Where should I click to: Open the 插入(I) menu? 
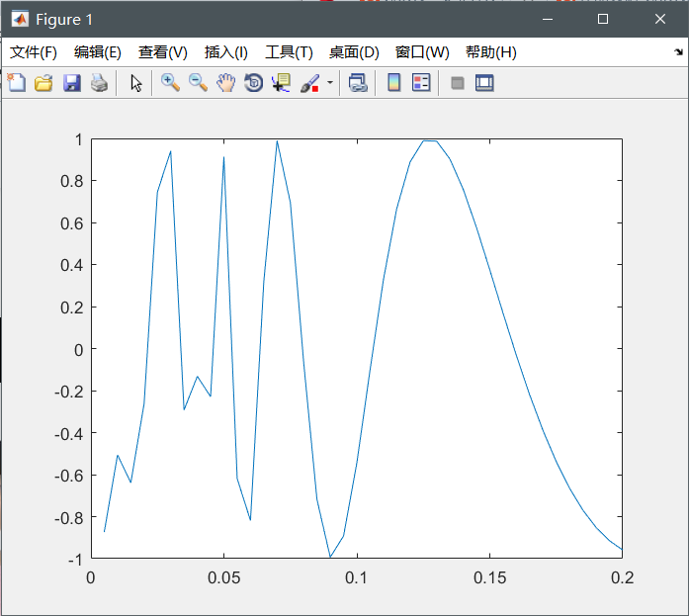tap(225, 52)
